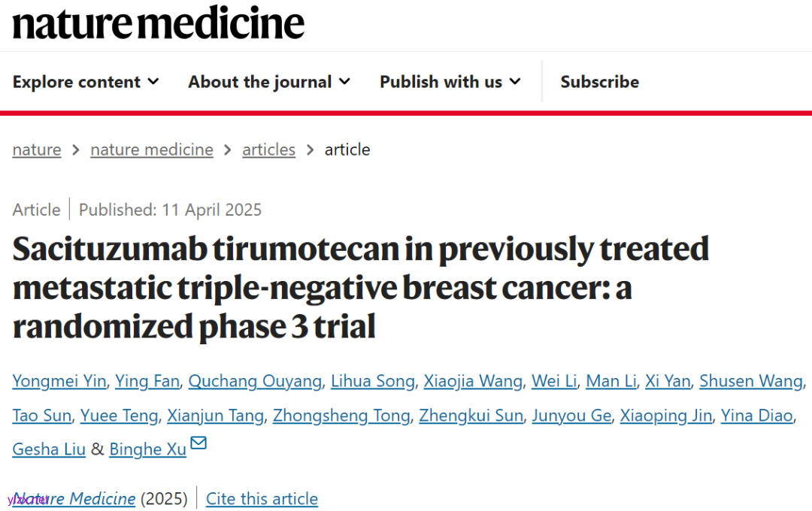Open the Nature Medicine journal link

pyautogui.click(x=75, y=499)
